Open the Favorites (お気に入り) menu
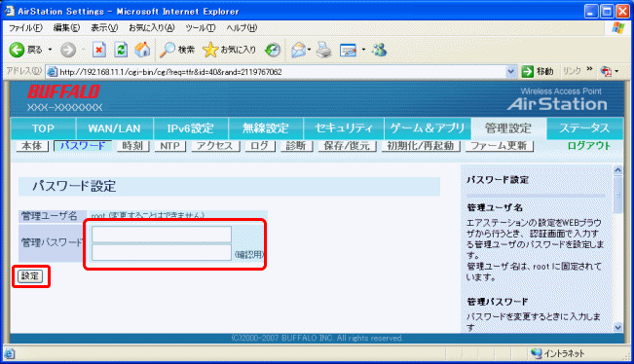Screen dimensions: 634x364 [x=151, y=28]
